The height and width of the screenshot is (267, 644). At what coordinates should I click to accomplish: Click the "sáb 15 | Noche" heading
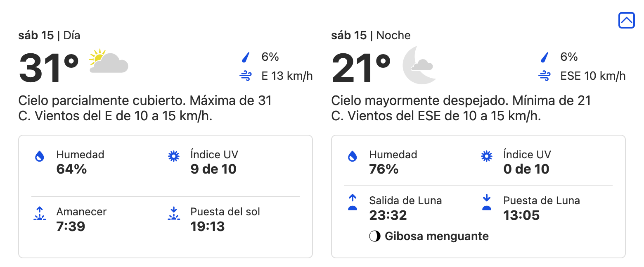371,36
